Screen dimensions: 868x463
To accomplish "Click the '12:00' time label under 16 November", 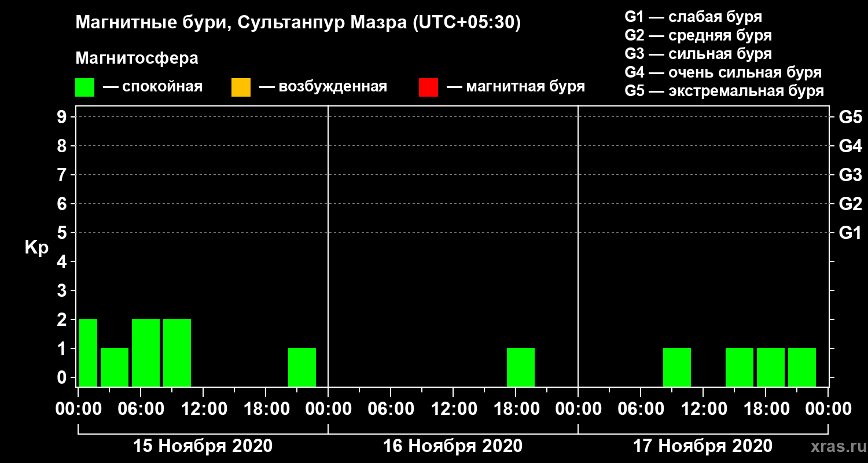I will click(453, 409).
